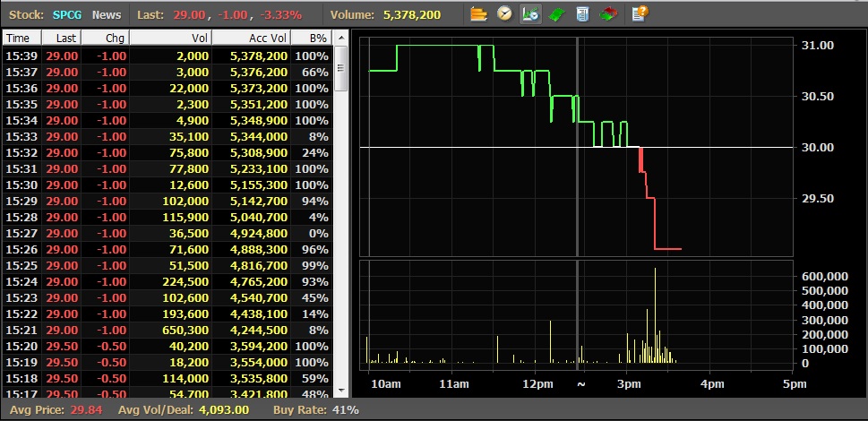The height and width of the screenshot is (421, 868).
Task: Click the scrollbar up arrow in trade table
Action: point(341,38)
